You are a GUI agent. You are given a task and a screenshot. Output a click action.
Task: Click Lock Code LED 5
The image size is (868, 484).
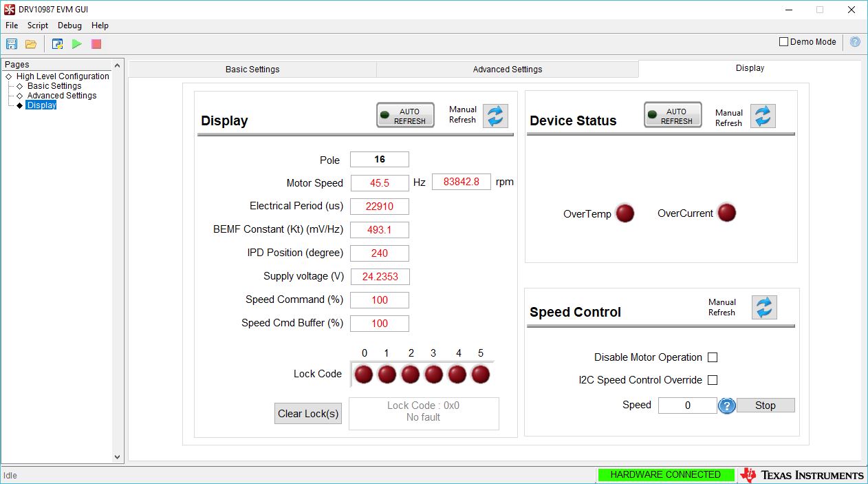(481, 375)
